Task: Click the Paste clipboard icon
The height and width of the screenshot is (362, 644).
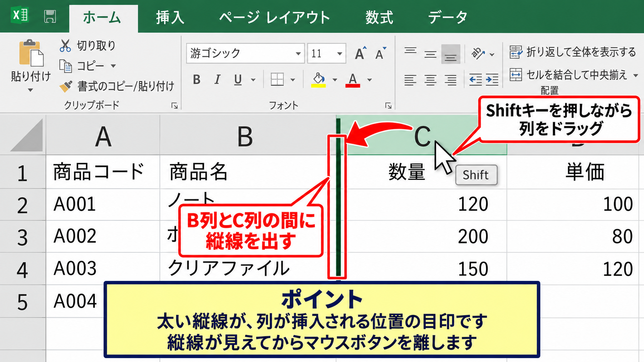Action: pos(31,53)
